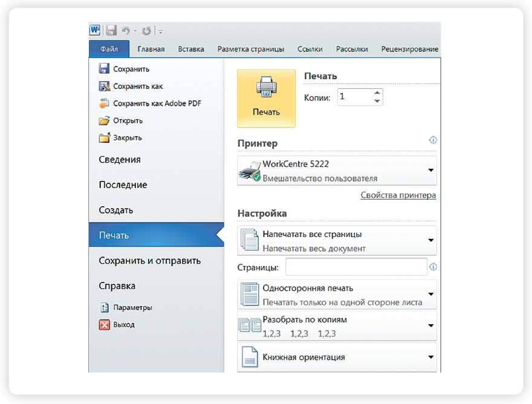Click inside the Копии number field
The height and width of the screenshot is (404, 532).
point(355,97)
